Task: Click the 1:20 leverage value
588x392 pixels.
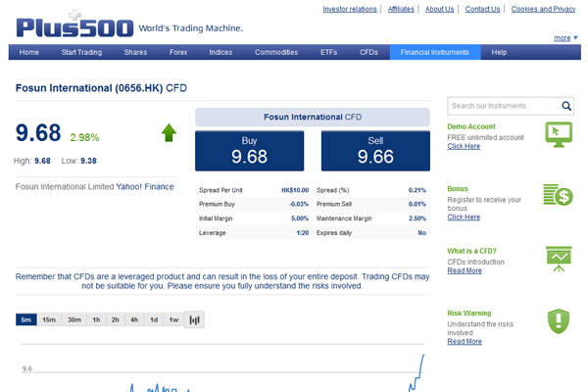Action: coord(303,233)
